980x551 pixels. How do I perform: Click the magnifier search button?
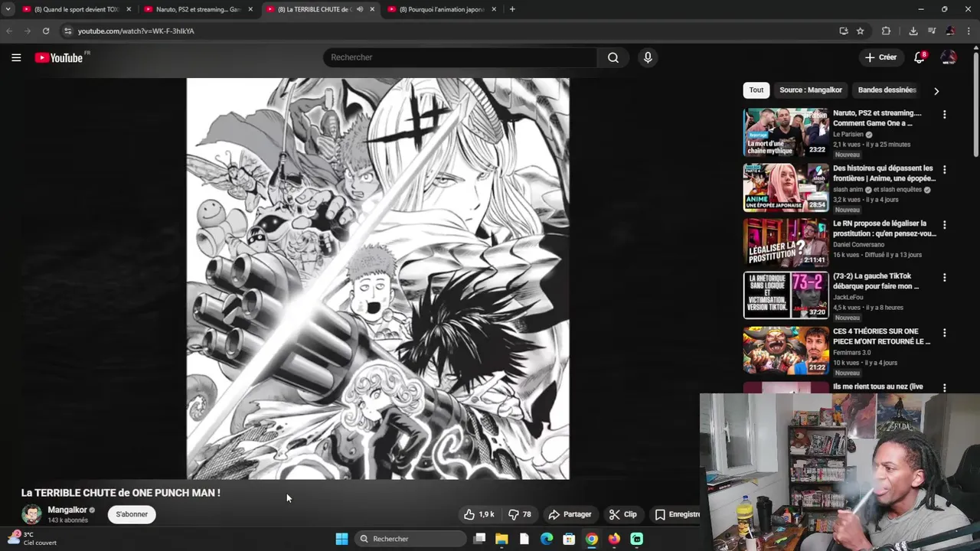(x=613, y=57)
